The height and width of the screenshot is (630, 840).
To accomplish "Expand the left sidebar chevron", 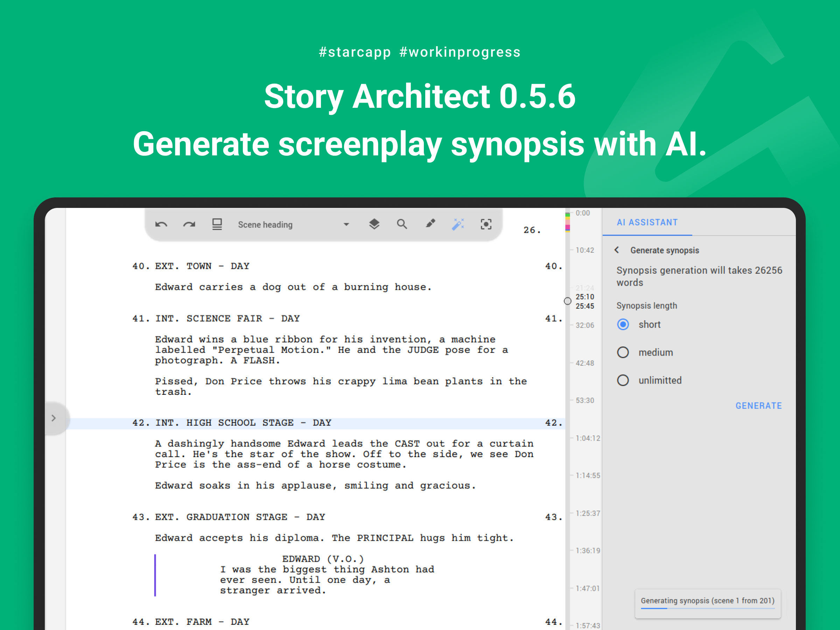I will tap(54, 418).
